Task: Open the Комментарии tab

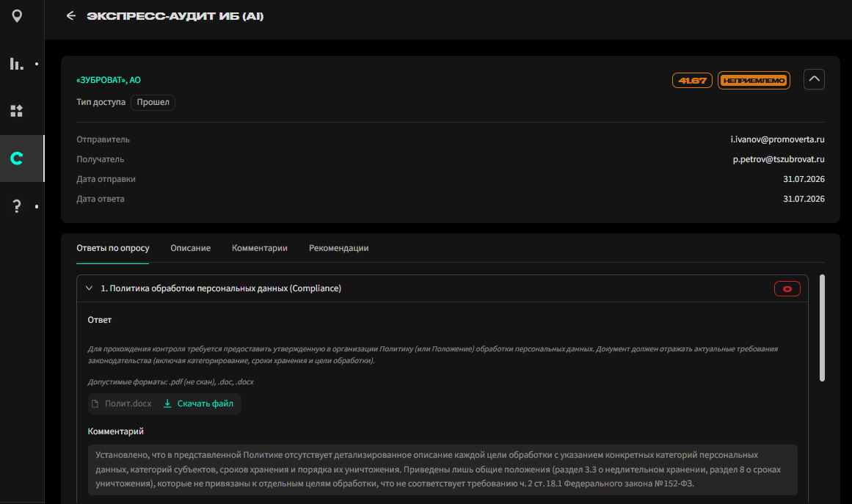Action: (260, 248)
